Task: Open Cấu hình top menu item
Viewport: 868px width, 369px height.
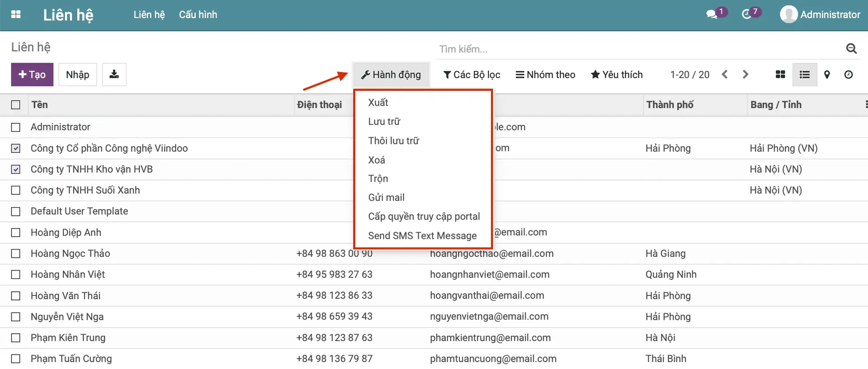Action: [x=198, y=14]
